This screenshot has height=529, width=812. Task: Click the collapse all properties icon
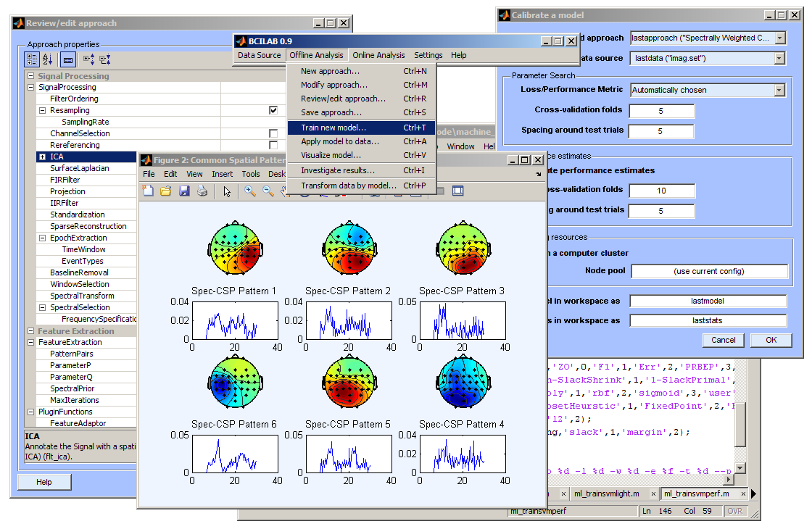pos(105,59)
